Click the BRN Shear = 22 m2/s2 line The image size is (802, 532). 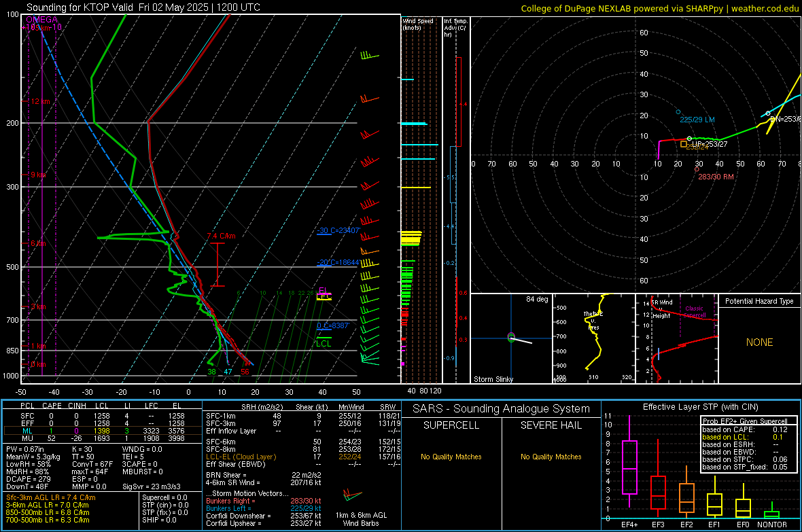point(264,475)
